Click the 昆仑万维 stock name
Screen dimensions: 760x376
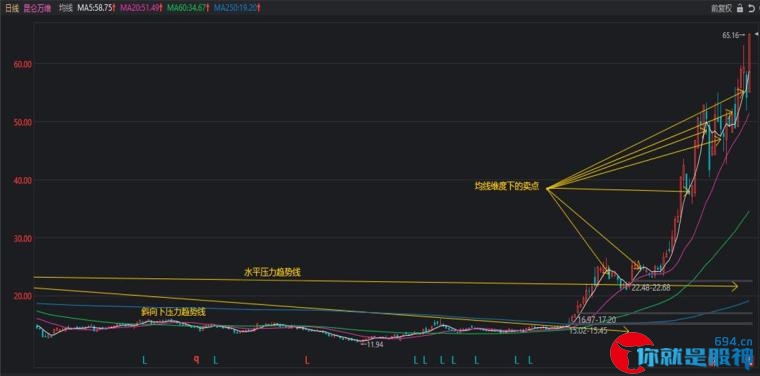[37, 8]
